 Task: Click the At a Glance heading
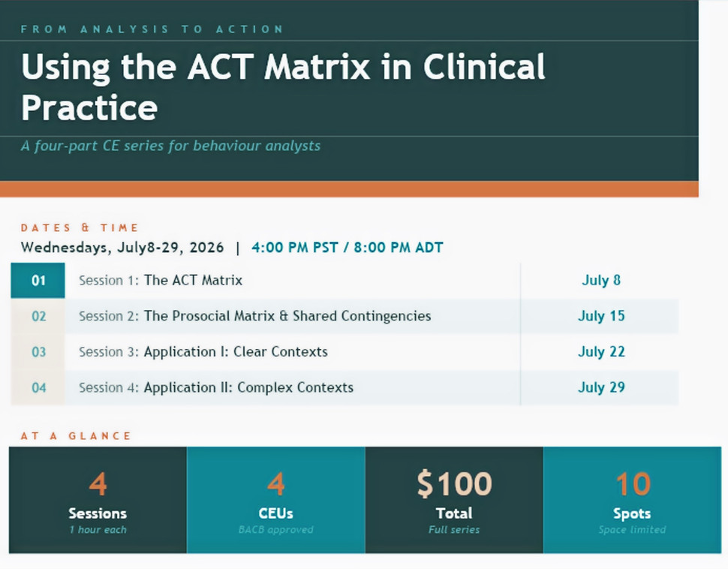tap(76, 435)
